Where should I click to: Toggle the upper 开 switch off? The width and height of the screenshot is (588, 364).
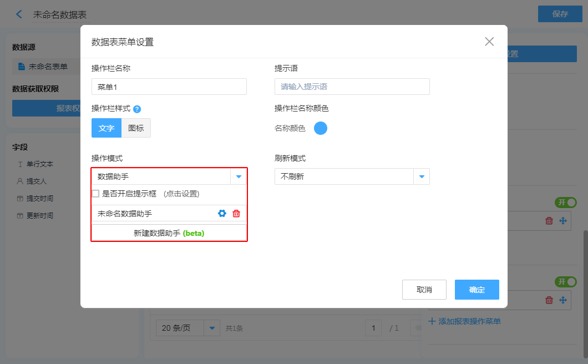(565, 203)
